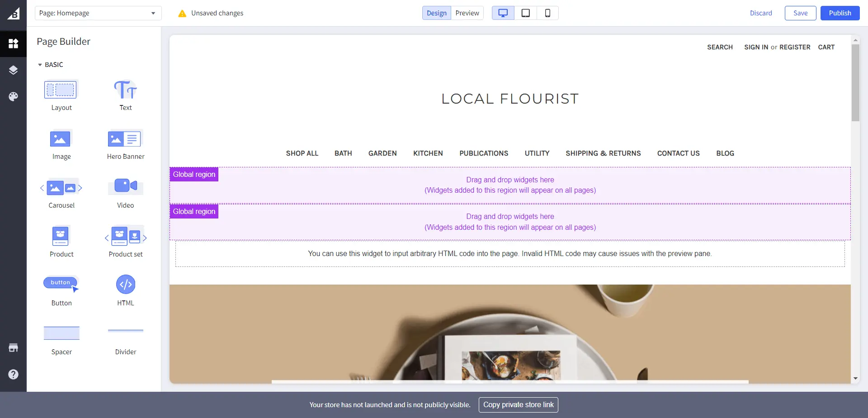868x418 pixels.
Task: Click the unsaved changes warning icon
Action: pos(182,14)
